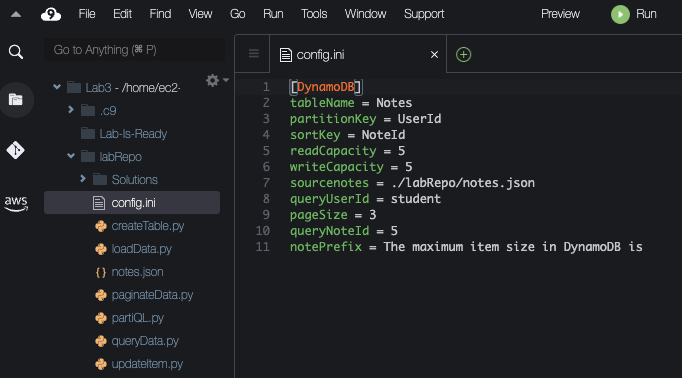Collapse the Lab3 root folder
This screenshot has height=378, width=682.
pyautogui.click(x=57, y=87)
